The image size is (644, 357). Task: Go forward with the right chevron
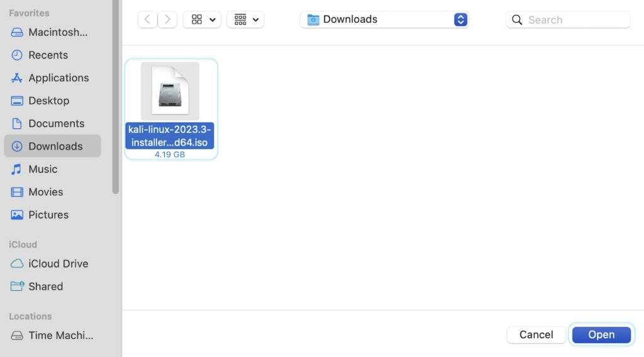tap(167, 20)
